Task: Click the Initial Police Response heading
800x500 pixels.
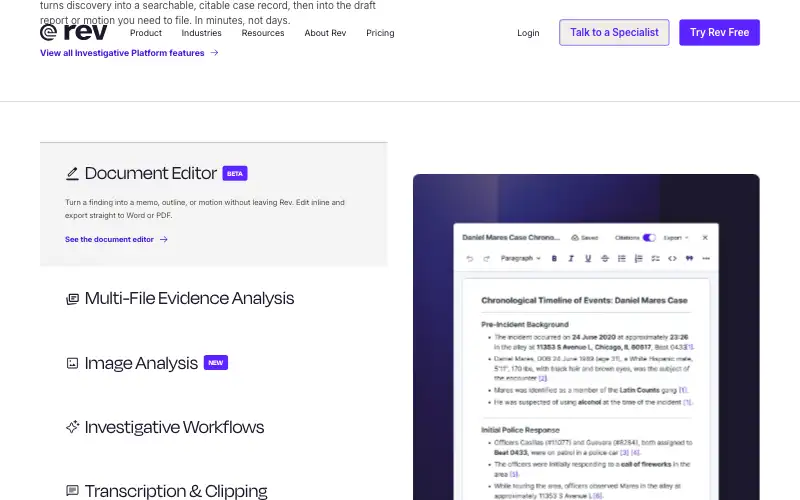Action: point(520,430)
